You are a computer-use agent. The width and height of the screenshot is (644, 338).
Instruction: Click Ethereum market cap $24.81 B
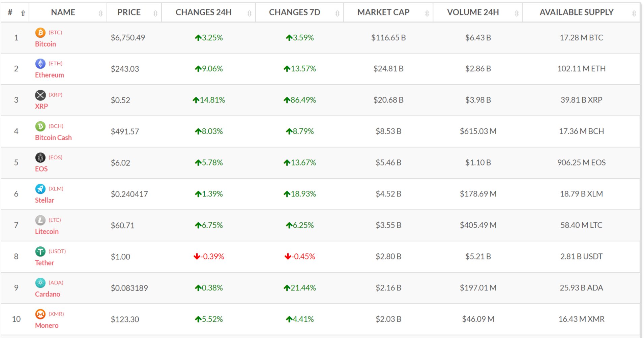tap(388, 69)
